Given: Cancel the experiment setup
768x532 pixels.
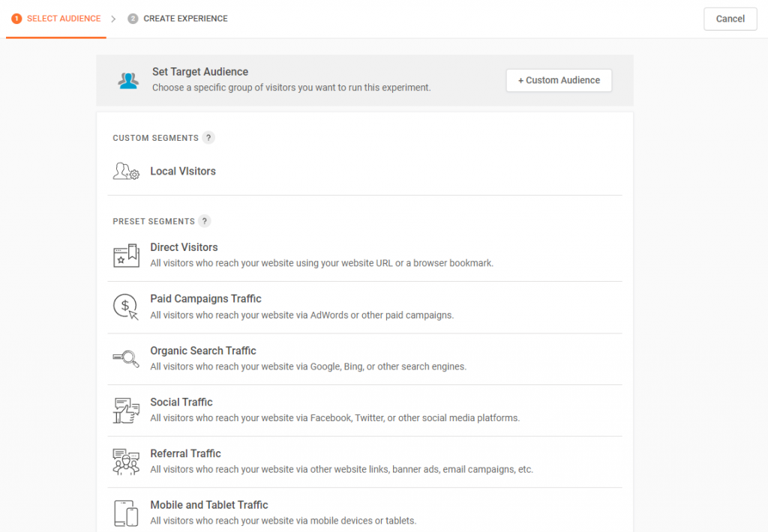Looking at the screenshot, I should (x=730, y=19).
